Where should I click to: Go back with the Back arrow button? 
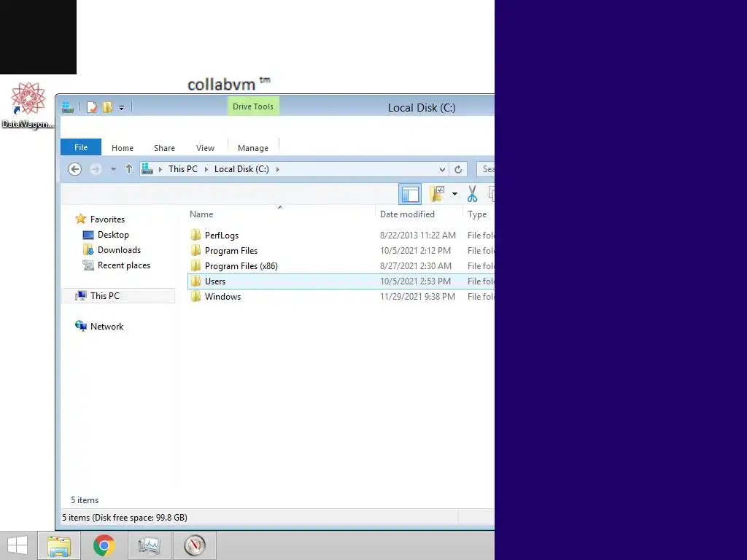pos(75,169)
